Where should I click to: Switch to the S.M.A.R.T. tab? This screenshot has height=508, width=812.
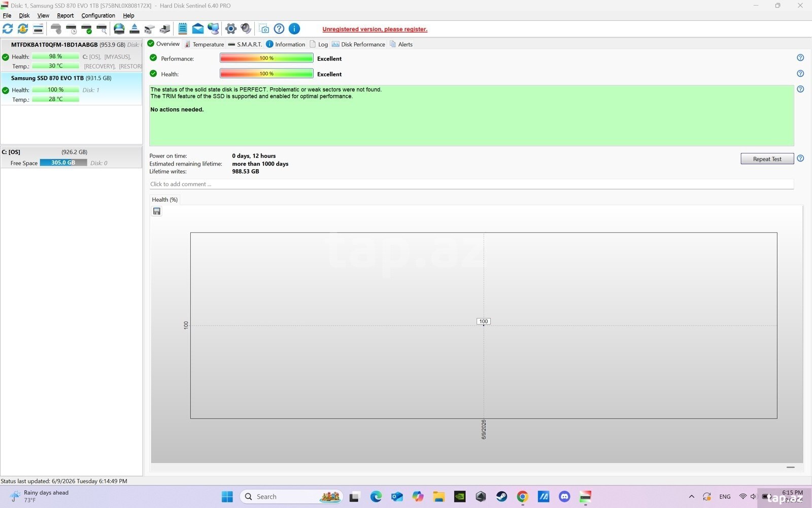(245, 45)
